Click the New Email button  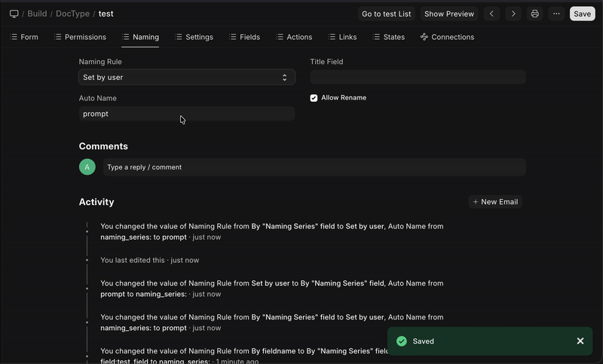pos(494,202)
